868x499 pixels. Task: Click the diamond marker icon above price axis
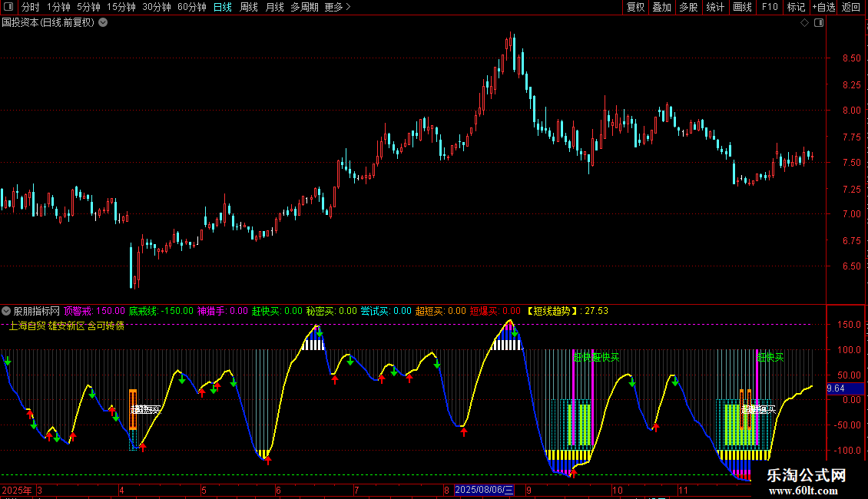pyautogui.click(x=804, y=23)
